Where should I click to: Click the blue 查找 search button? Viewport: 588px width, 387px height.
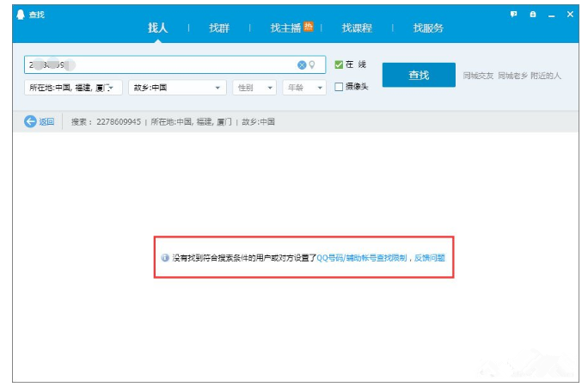[419, 75]
